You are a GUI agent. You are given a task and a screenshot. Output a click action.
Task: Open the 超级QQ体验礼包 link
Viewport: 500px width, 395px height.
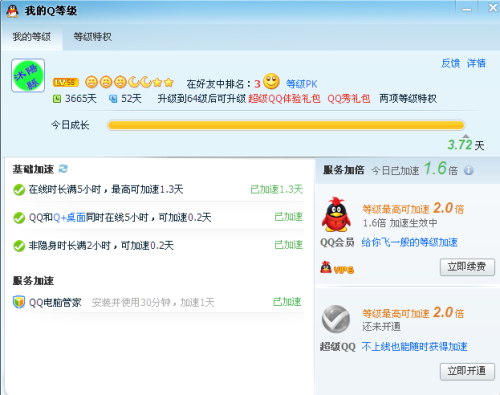284,99
